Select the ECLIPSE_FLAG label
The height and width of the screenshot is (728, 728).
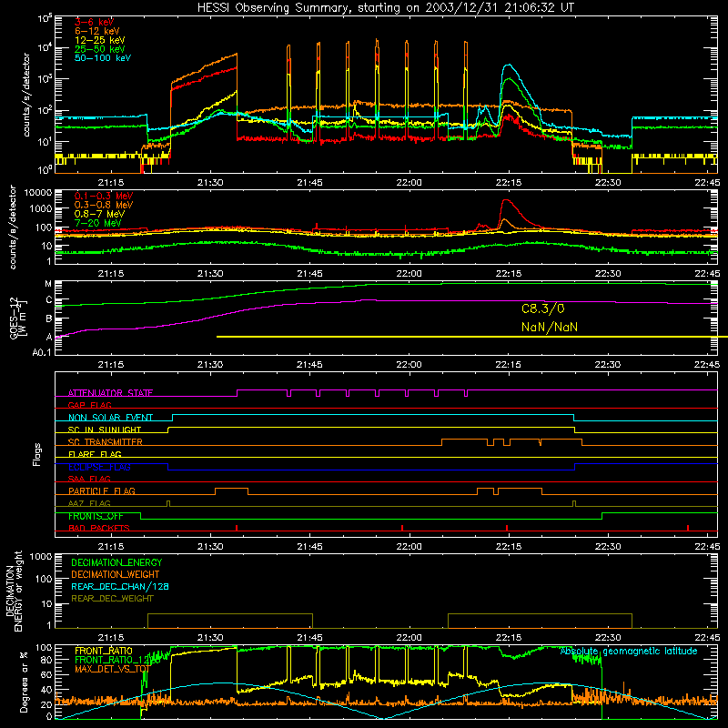[99, 467]
